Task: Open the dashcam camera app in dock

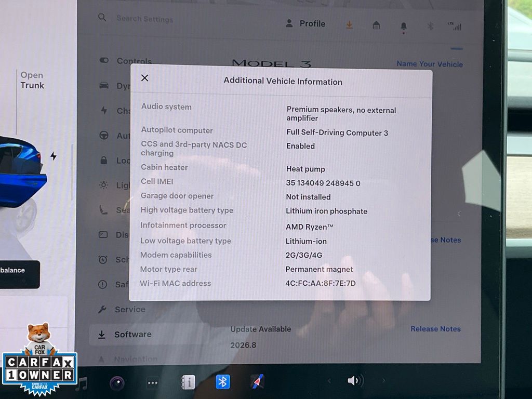Action: 117,383
